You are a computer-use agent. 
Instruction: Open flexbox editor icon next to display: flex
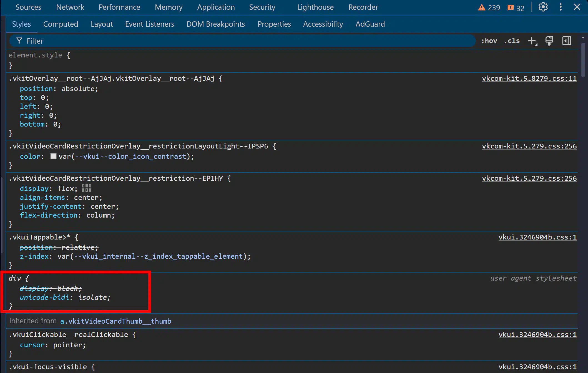86,188
